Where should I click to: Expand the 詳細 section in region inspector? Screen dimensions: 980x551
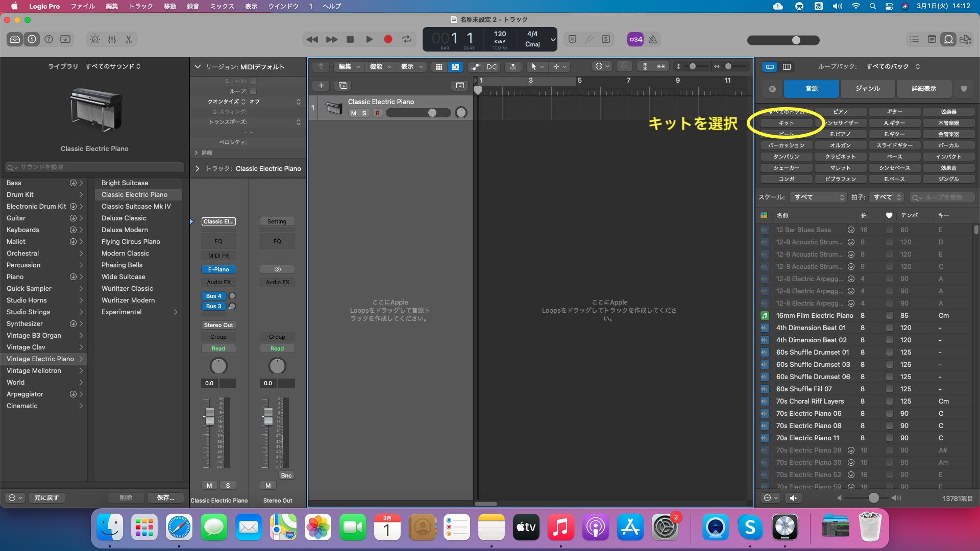point(197,153)
